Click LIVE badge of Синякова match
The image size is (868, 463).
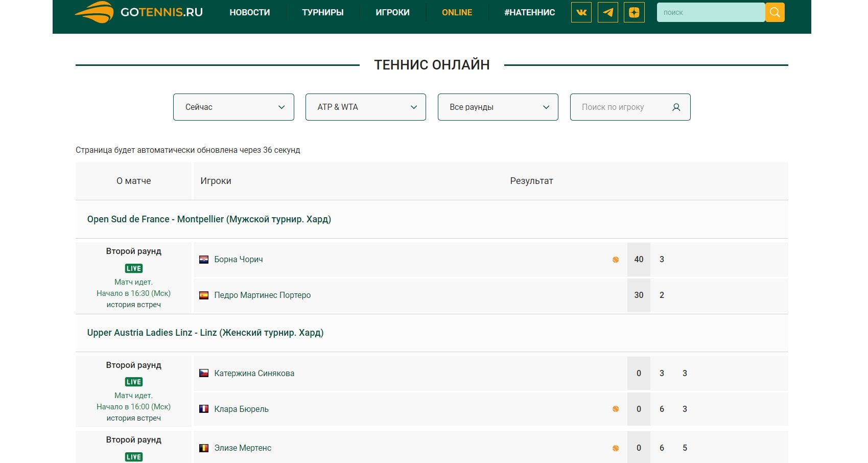[x=134, y=382]
